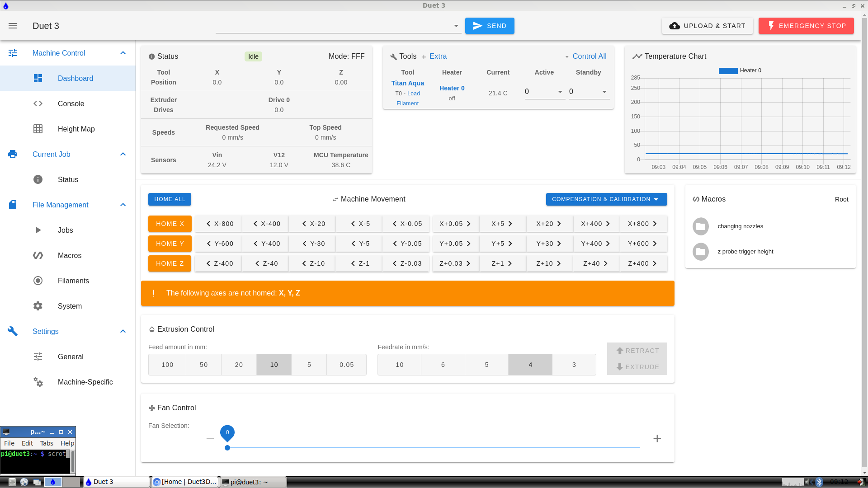Open the Active temperature dropdown
868x488 pixels.
(x=560, y=92)
